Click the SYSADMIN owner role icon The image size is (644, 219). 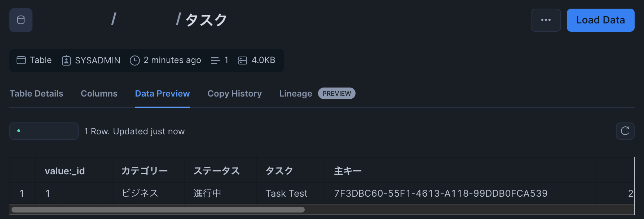66,60
